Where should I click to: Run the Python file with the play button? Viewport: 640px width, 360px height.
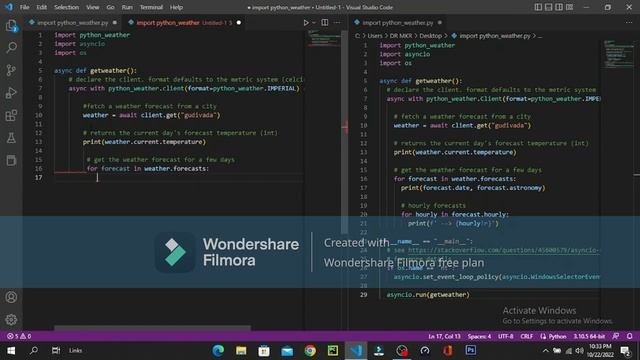coord(306,23)
